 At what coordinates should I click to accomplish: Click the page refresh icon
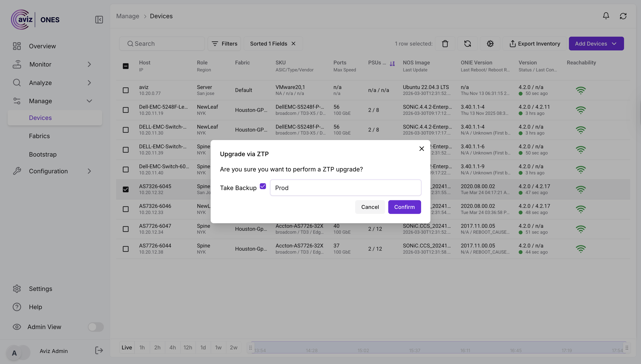click(623, 16)
